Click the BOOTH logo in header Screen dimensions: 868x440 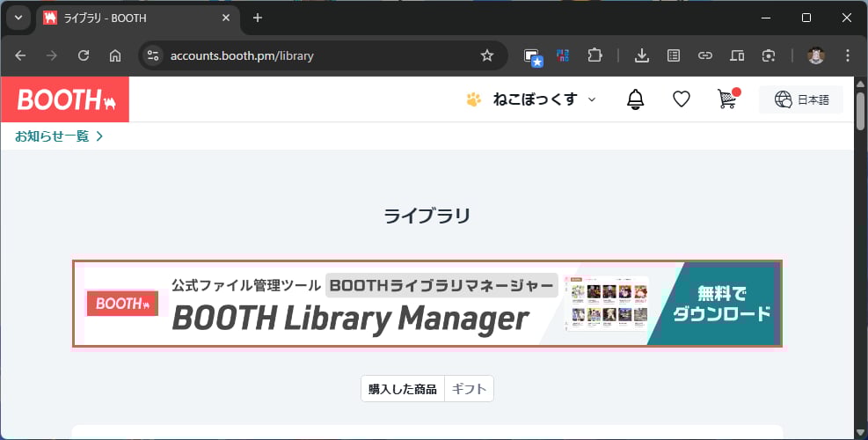tap(65, 99)
